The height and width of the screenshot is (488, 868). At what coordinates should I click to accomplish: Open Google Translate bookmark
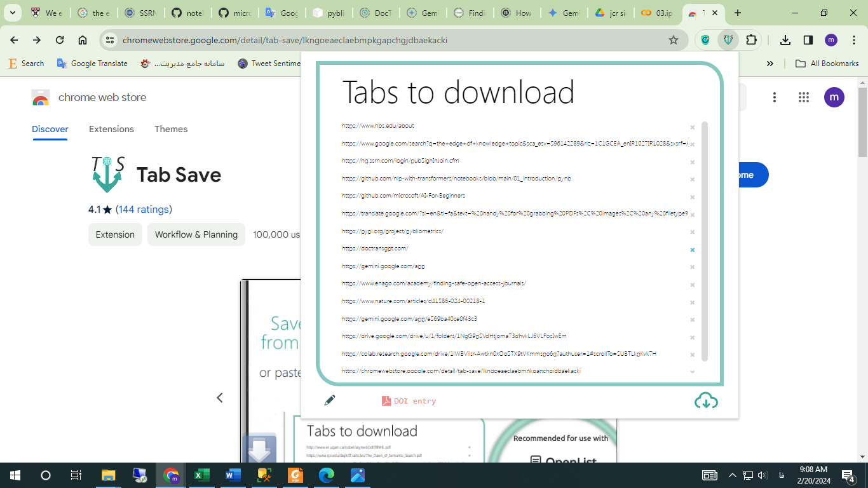click(x=92, y=64)
